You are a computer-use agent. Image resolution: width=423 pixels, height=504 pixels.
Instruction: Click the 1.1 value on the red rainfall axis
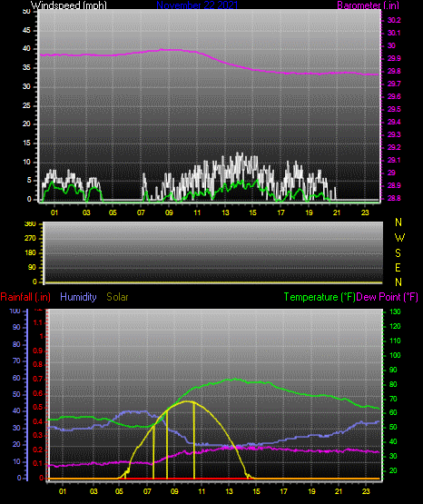click(x=37, y=322)
